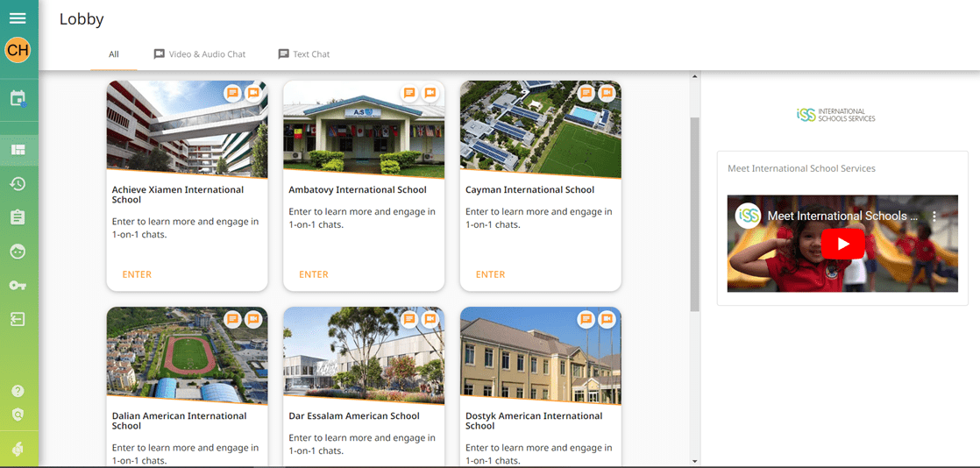
Task: Open the face icon in sidebar
Action: 18,252
